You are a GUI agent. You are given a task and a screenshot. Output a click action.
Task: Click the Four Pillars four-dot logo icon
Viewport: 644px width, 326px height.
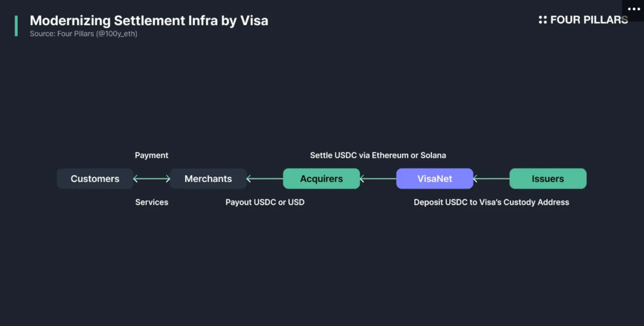tap(542, 19)
